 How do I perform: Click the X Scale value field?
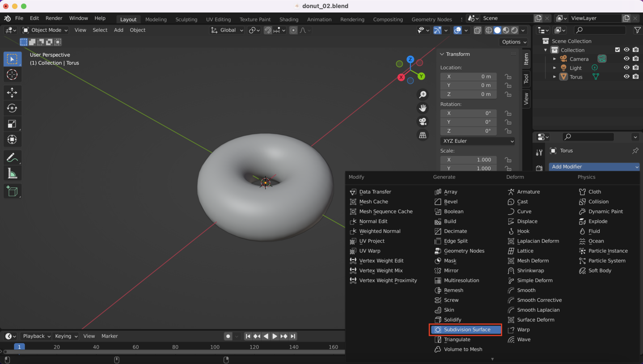[x=468, y=160]
